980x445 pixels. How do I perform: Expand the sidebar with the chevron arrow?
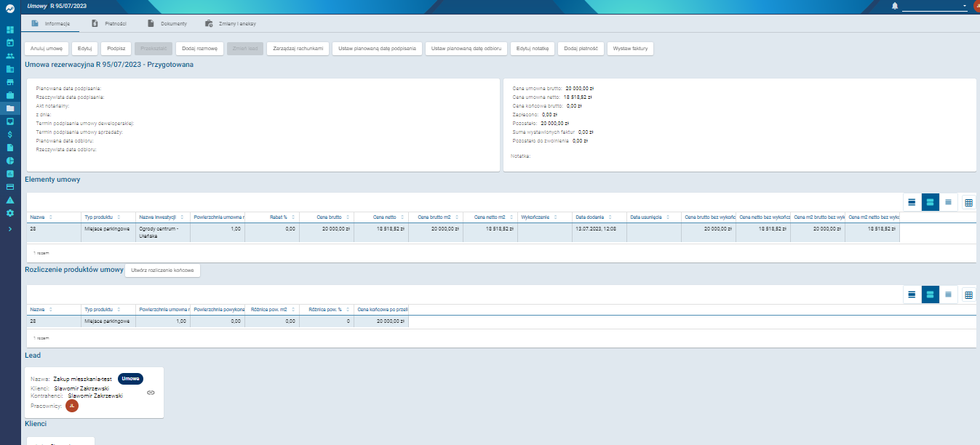(x=10, y=229)
